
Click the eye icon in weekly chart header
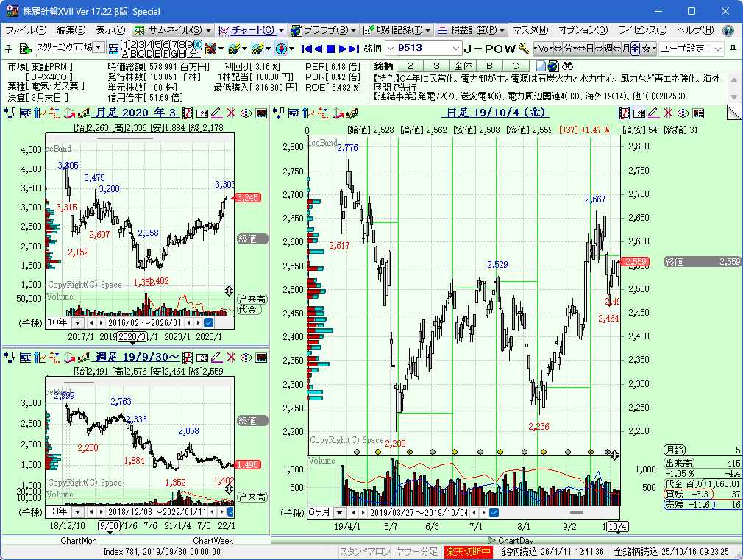click(246, 357)
